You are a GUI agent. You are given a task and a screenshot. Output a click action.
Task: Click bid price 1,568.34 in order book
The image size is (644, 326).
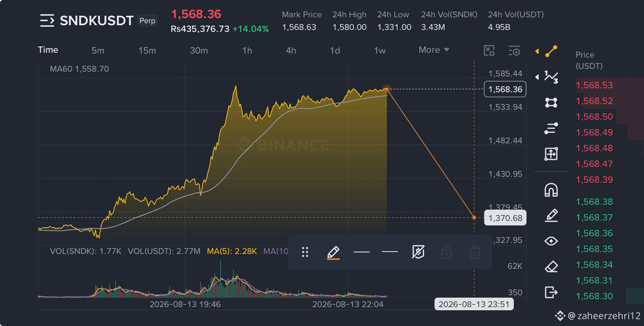[x=594, y=265]
